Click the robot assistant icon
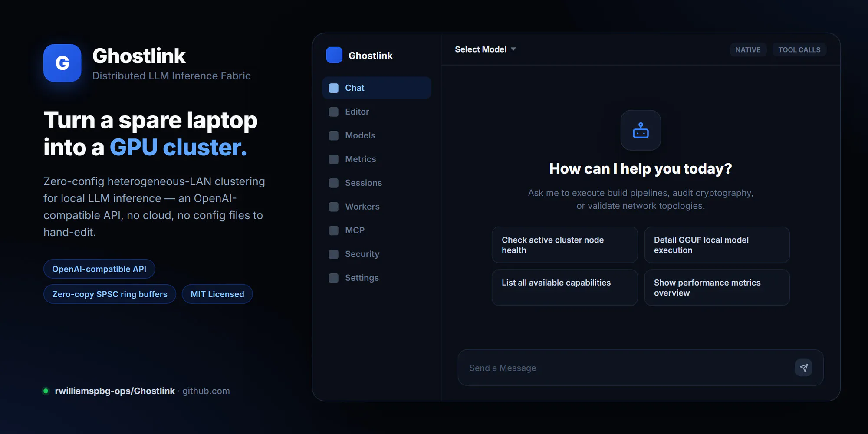 coord(641,130)
